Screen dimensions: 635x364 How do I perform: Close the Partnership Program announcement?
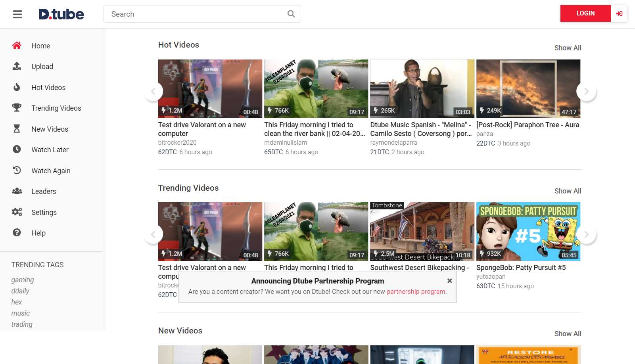coord(449,281)
